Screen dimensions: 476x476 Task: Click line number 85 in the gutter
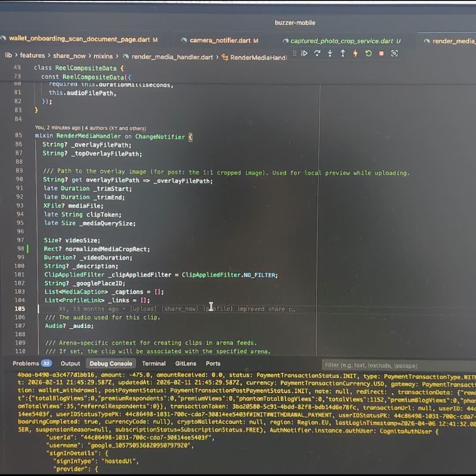pos(19,135)
